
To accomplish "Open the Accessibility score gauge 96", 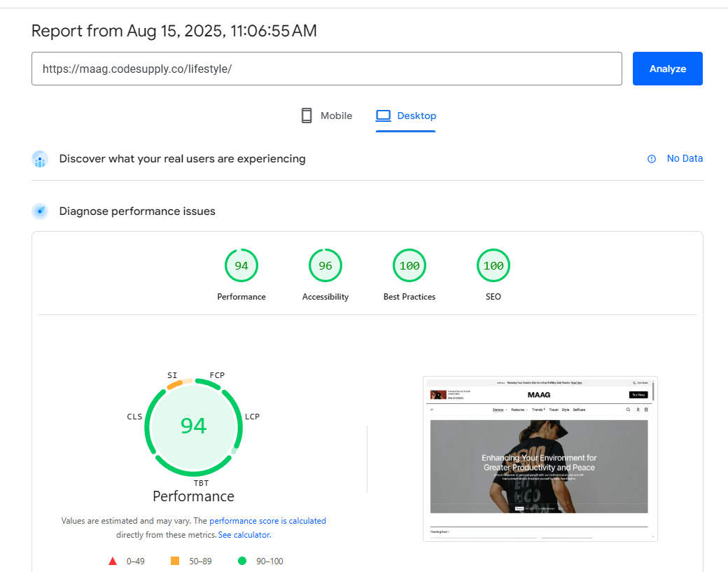I will pyautogui.click(x=325, y=265).
